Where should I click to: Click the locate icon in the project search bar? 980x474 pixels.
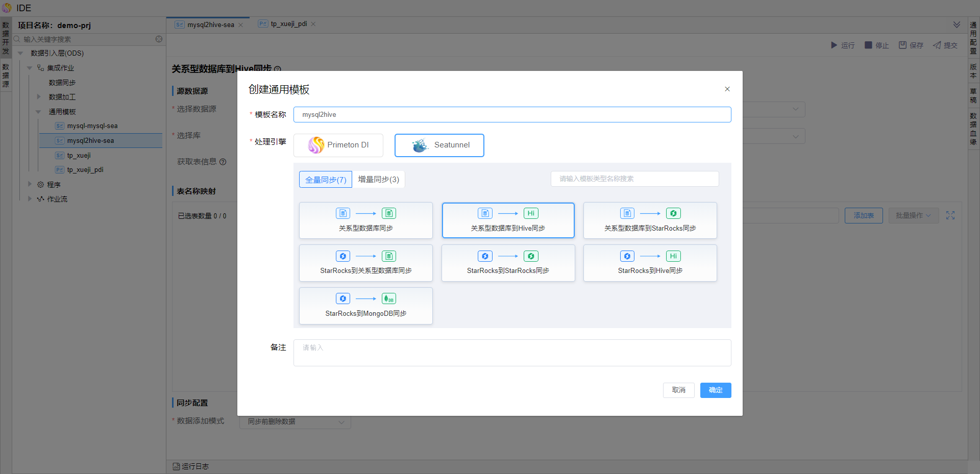159,39
